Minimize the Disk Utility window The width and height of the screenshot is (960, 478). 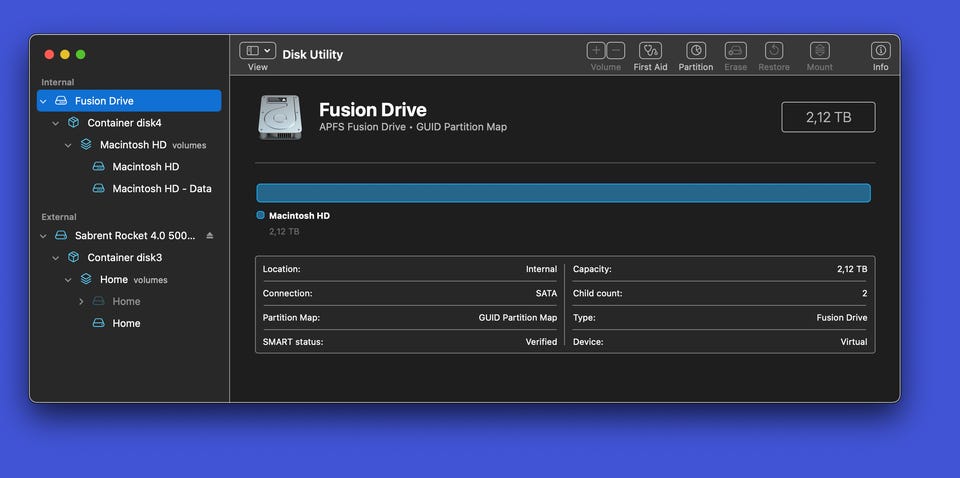click(x=65, y=54)
